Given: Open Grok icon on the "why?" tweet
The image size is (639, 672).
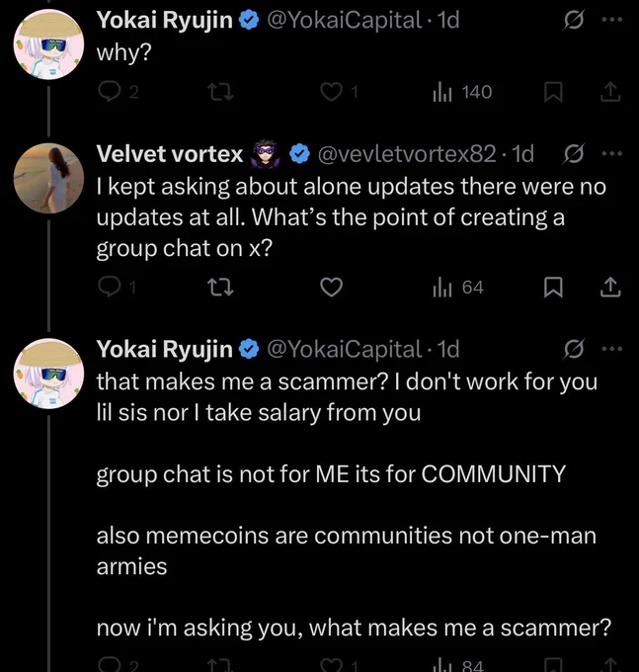Looking at the screenshot, I should coord(573,20).
